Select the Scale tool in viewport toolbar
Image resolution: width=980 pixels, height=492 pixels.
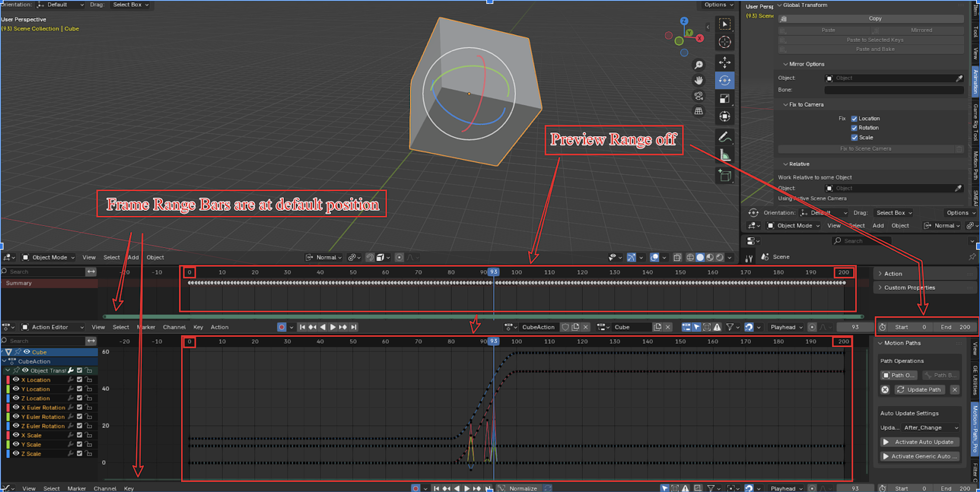coord(724,98)
